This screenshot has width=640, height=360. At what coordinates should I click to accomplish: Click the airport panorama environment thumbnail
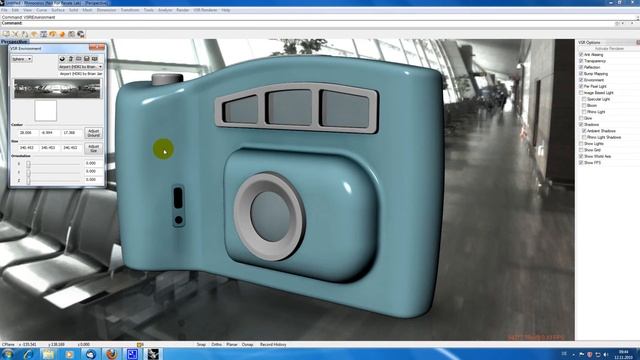(x=57, y=89)
